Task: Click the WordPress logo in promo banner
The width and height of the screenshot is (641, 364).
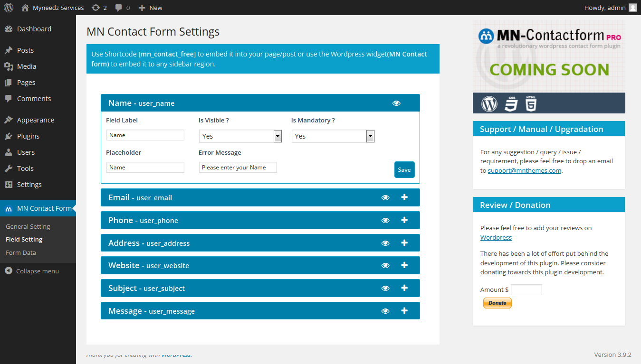Action: click(489, 103)
